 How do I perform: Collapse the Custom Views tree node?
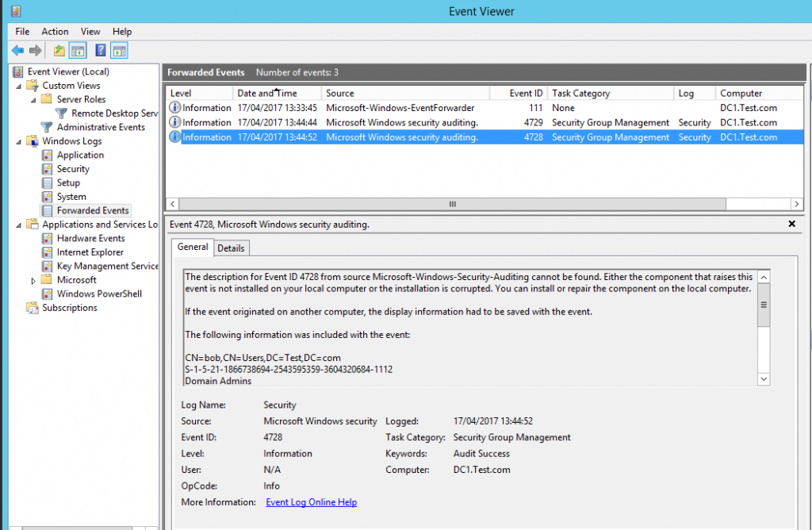pyautogui.click(x=19, y=86)
